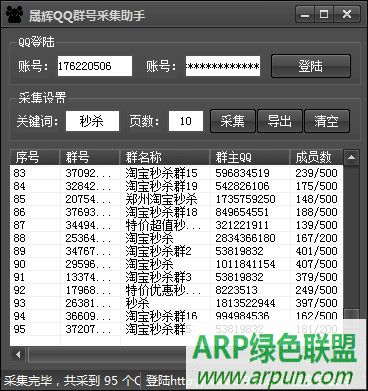368x391 pixels.
Task: Click group owner QQ 542826106
Action: [242, 186]
